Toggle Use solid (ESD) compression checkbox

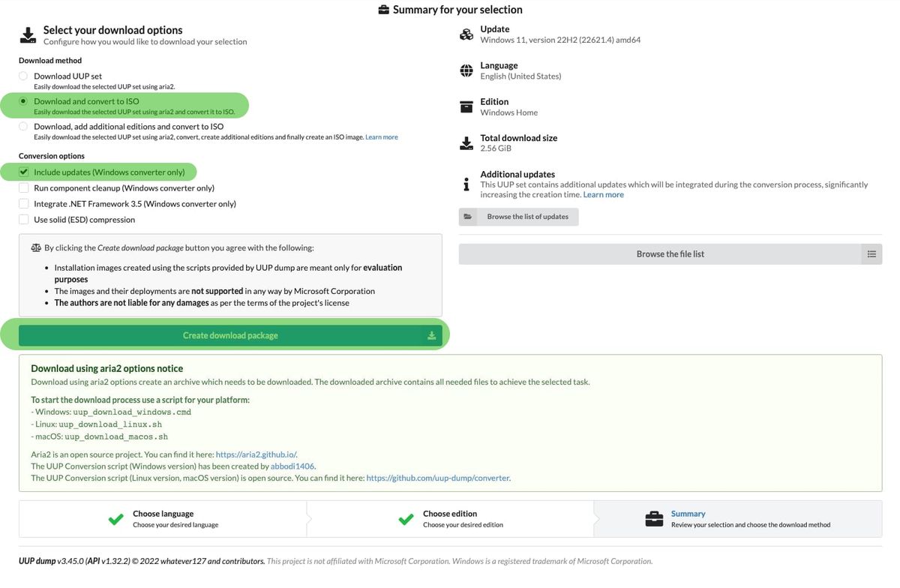point(24,220)
